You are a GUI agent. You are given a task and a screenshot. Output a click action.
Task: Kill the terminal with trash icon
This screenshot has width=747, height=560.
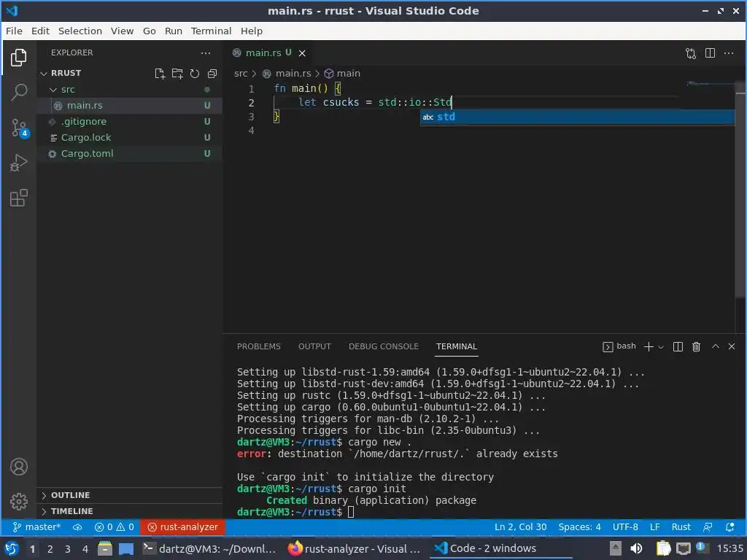tap(696, 346)
